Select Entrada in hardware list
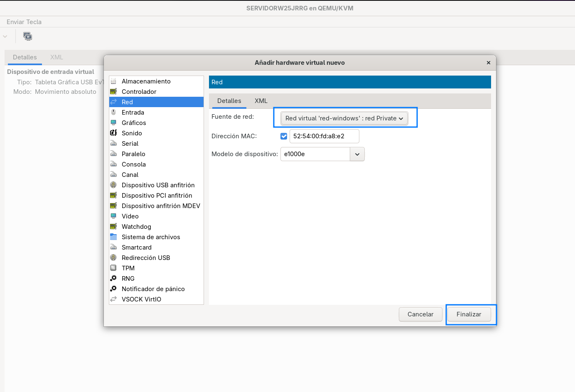Screen dimensions: 575x392 click(156, 113)
